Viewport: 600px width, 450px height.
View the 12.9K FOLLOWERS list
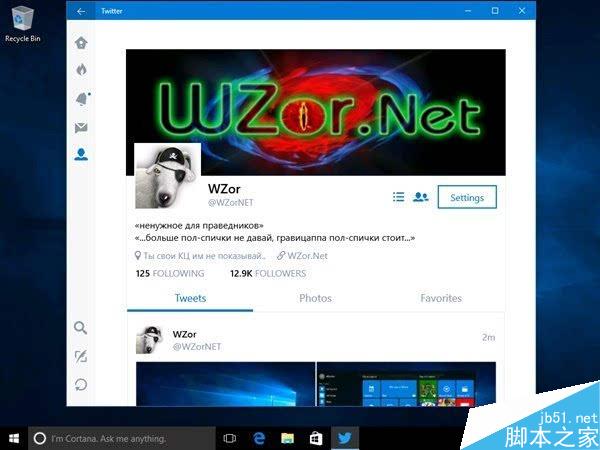coord(268,274)
